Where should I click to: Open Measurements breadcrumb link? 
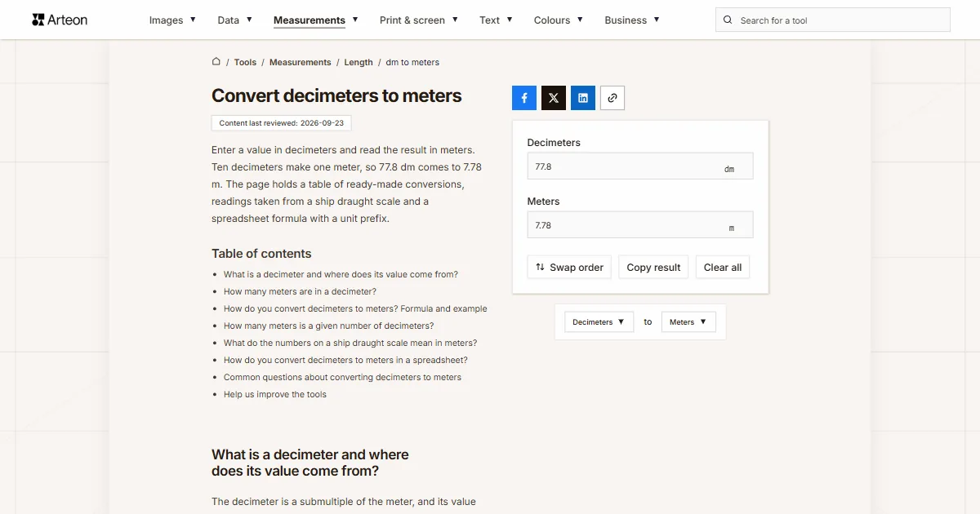pyautogui.click(x=301, y=62)
